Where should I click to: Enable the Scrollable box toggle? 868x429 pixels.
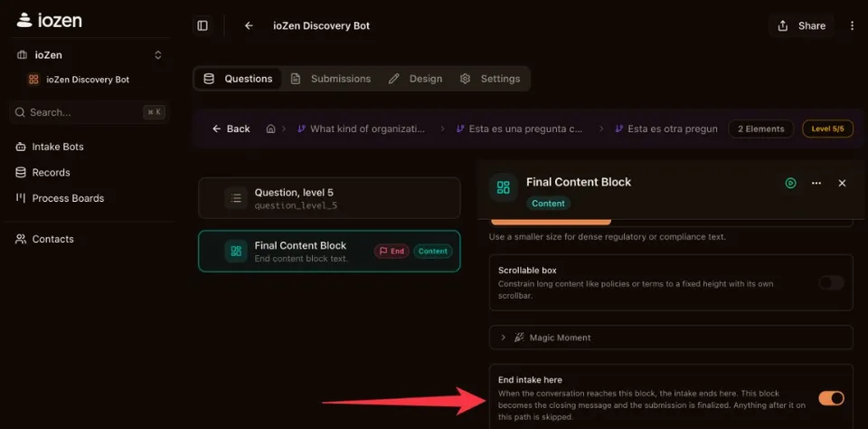click(832, 282)
